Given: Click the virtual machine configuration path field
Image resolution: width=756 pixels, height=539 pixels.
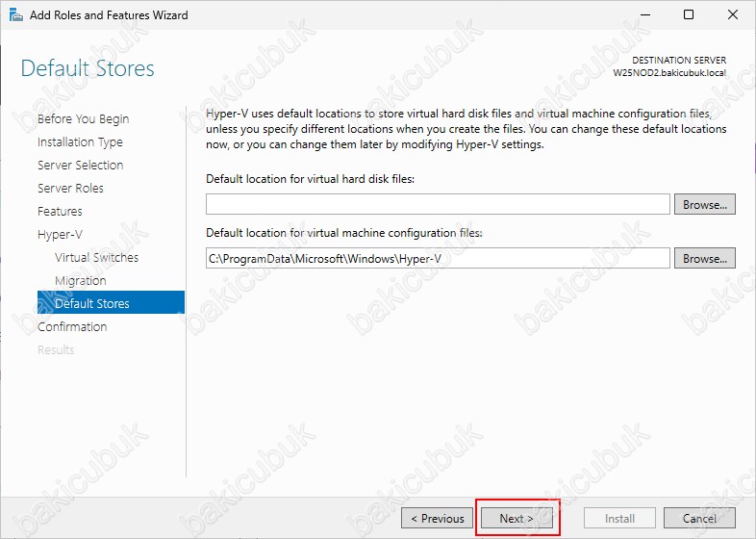Looking at the screenshot, I should pyautogui.click(x=438, y=258).
